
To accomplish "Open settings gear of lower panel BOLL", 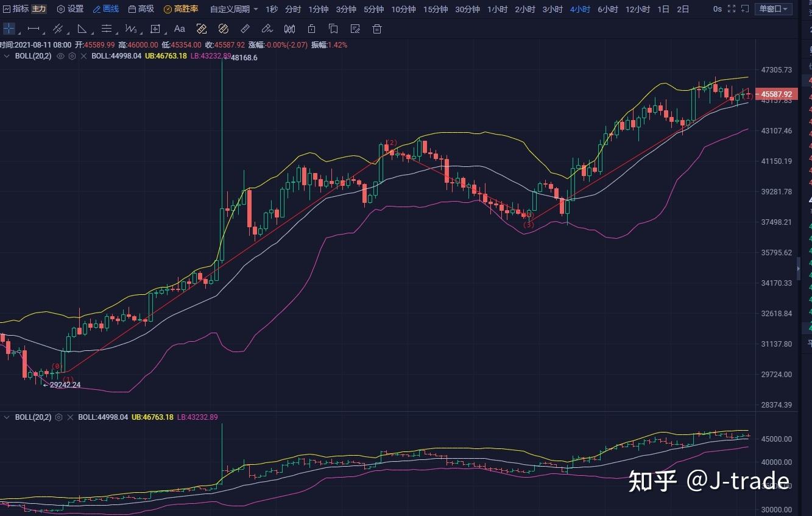I will click(x=58, y=417).
